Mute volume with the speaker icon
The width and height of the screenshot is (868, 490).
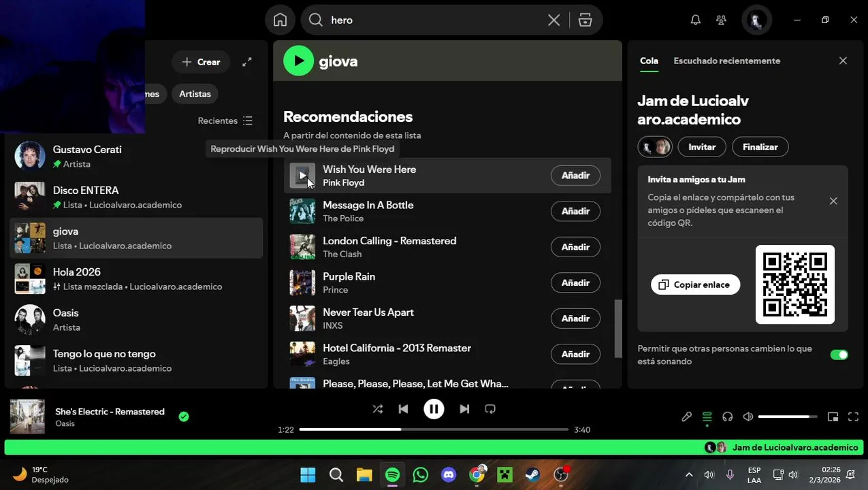[748, 416]
